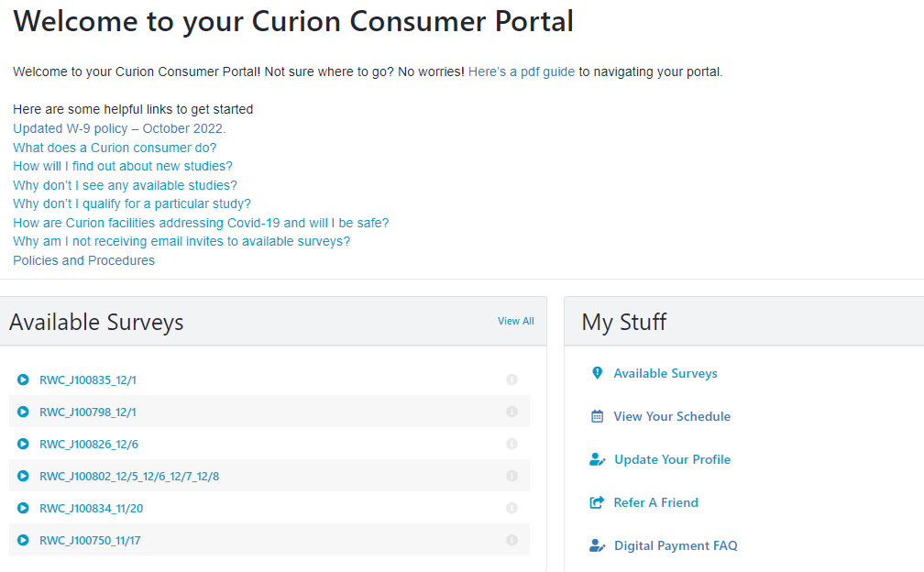Click play icon beside RWC_J100834_11/20
Image resolution: width=924 pixels, height=572 pixels.
(23, 508)
